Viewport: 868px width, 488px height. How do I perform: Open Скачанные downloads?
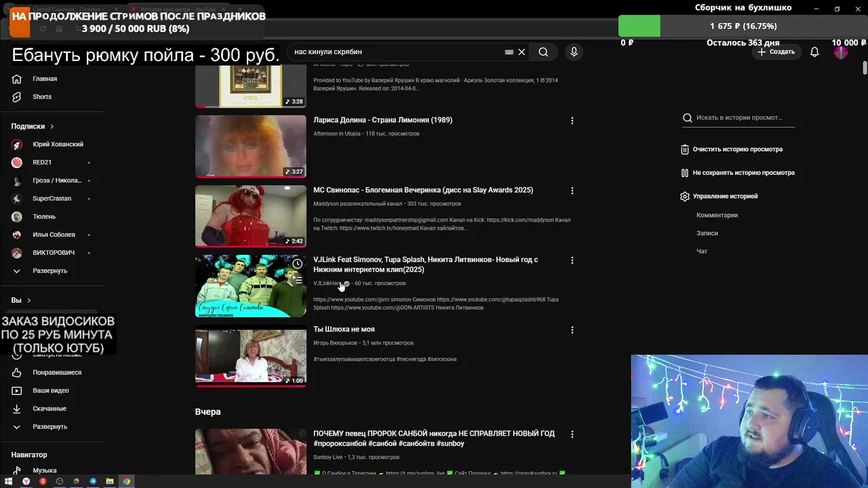tap(50, 409)
